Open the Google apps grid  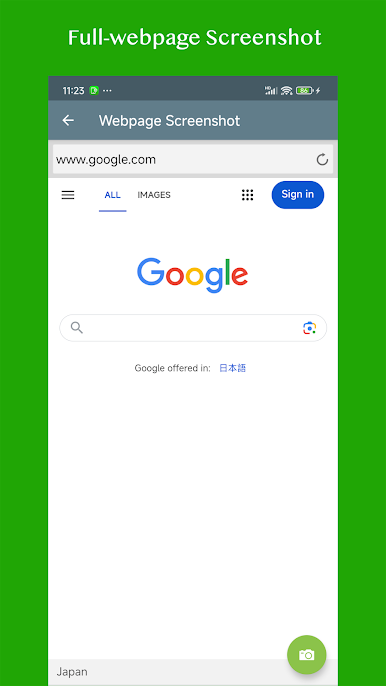(247, 195)
